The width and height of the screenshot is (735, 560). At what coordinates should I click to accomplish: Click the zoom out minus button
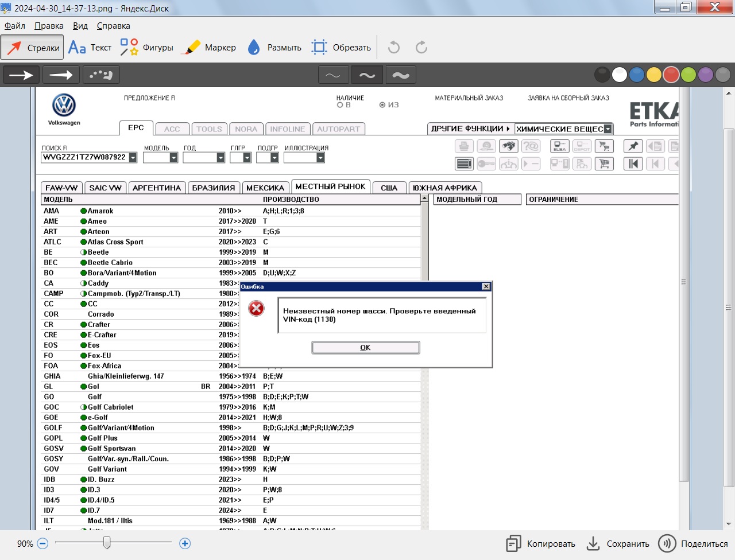42,543
